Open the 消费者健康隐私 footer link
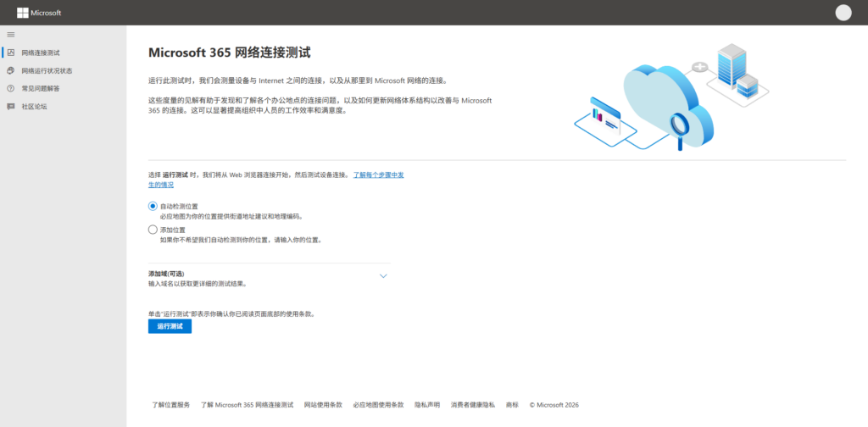 (474, 405)
